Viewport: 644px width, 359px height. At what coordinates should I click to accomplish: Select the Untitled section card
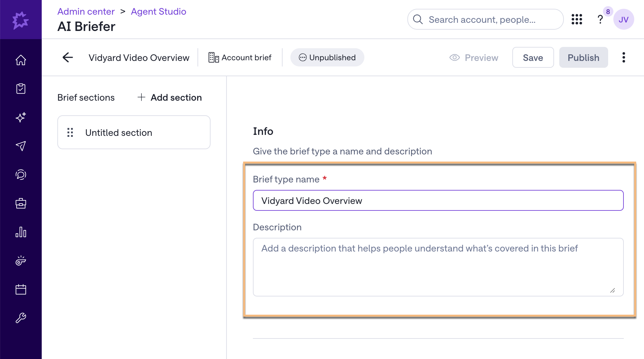134,132
